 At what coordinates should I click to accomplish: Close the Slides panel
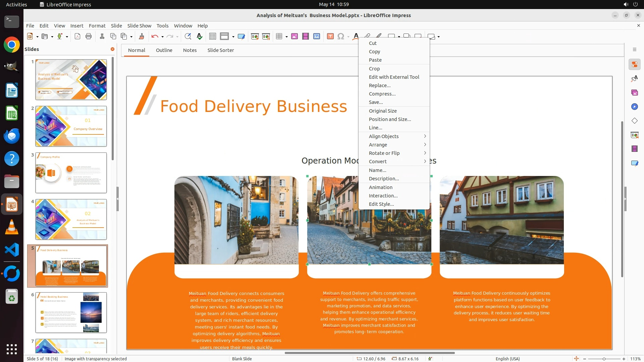112,49
